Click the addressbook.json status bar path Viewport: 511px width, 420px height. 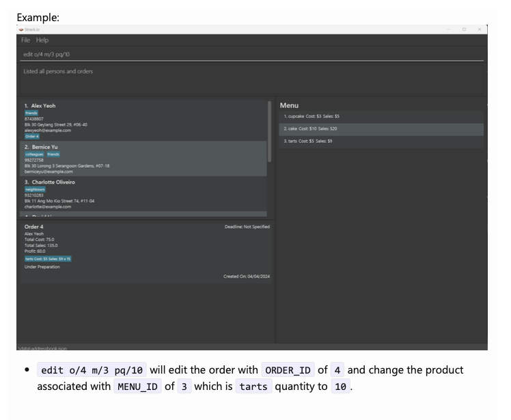tap(42, 348)
